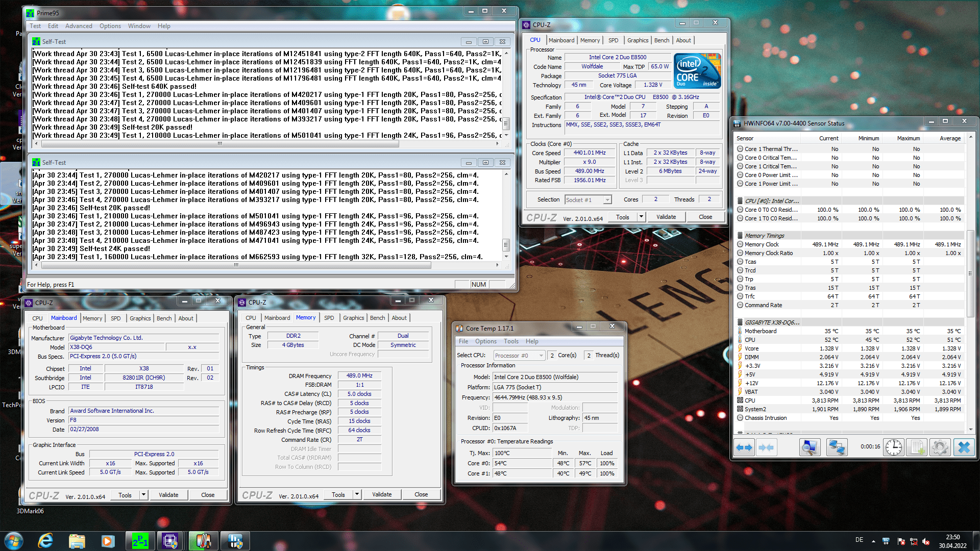This screenshot has height=551, width=980.
Task: Click upper Self-Test vertical scrollbar up arrow
Action: pos(506,53)
